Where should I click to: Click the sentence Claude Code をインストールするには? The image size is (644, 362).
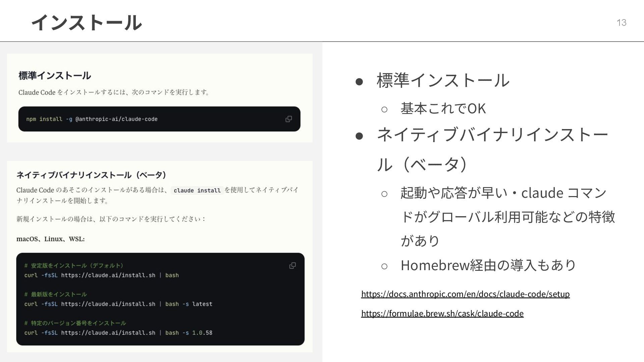114,92
